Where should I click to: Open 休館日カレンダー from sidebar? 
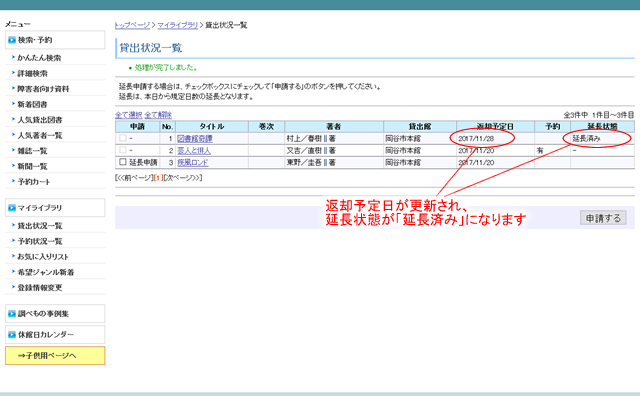(x=55, y=335)
